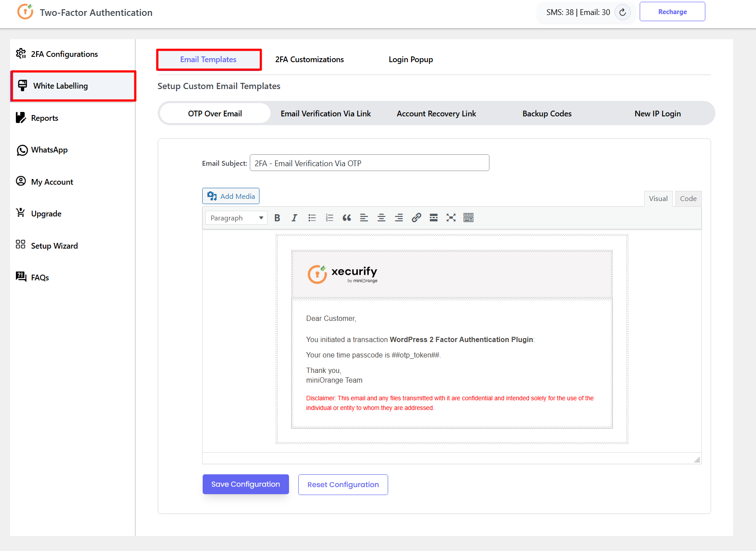This screenshot has width=756, height=551.
Task: Toggle italic formatting in editor toolbar
Action: (x=294, y=218)
